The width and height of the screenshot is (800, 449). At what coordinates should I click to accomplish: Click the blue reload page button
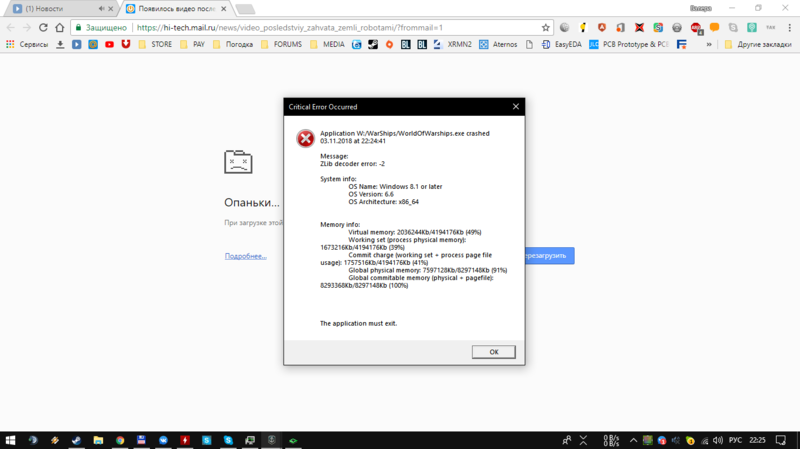(x=549, y=256)
